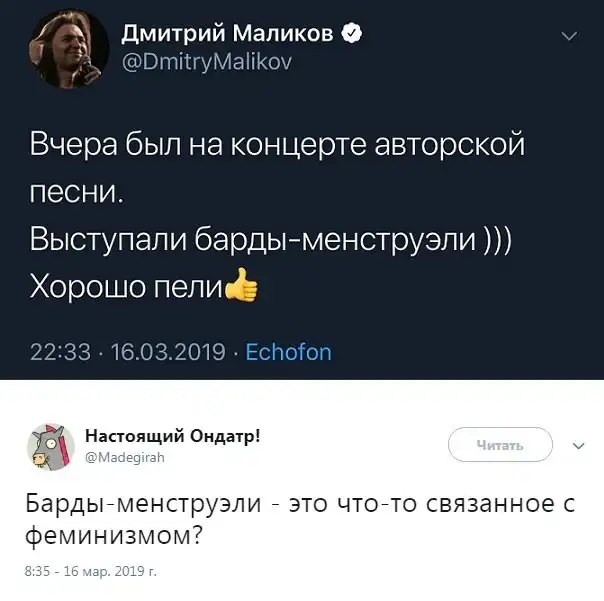Click the 16.03.2019 date of the tweet
The height and width of the screenshot is (601, 604).
[x=169, y=352]
